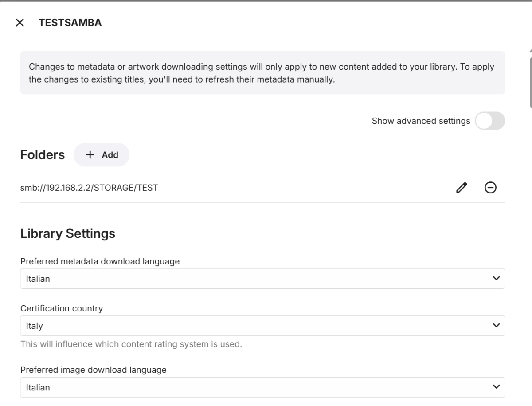This screenshot has width=532, height=406.
Task: Click chevron arrow of the Italy dropdown
Action: [496, 326]
